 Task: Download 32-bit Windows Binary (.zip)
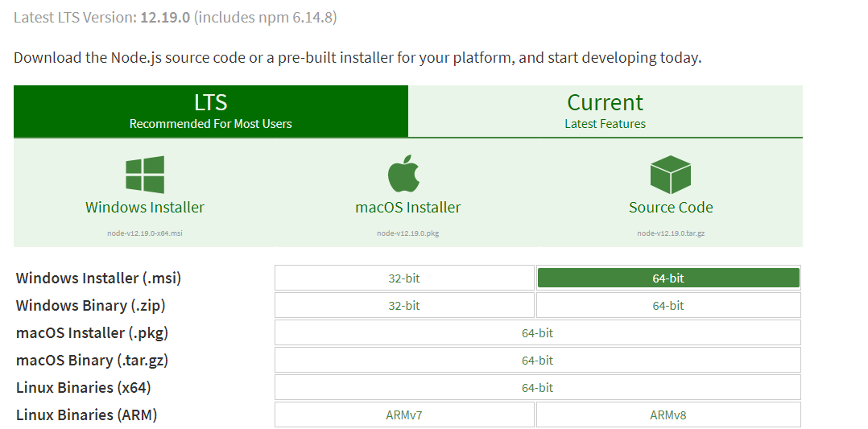coord(404,306)
